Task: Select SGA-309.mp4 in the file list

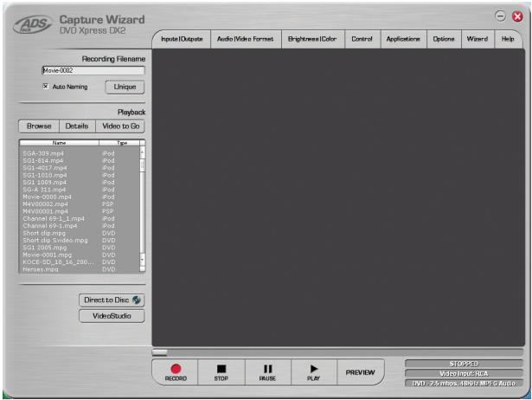Action: tap(80, 153)
